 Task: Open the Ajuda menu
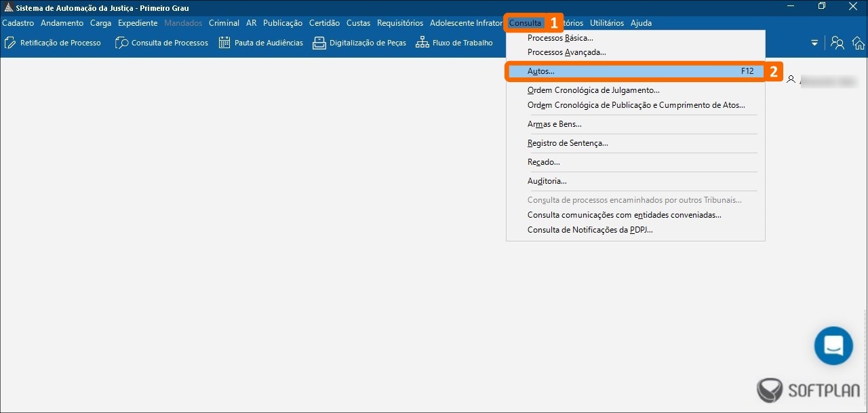click(641, 23)
